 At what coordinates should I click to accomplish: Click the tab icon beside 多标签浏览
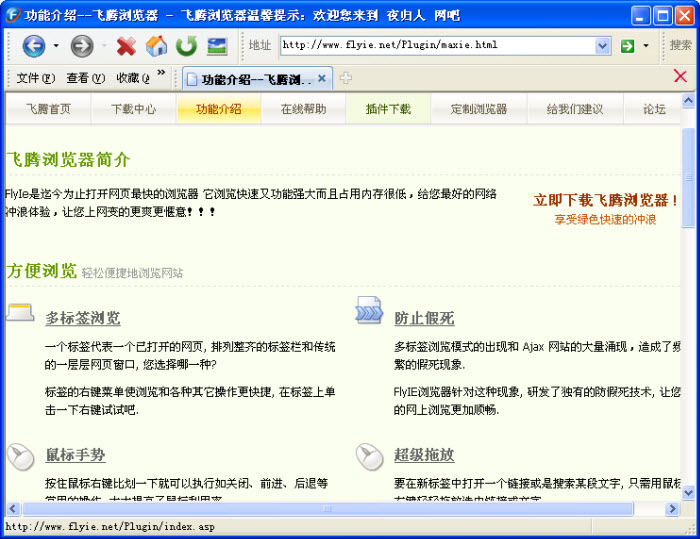click(21, 312)
